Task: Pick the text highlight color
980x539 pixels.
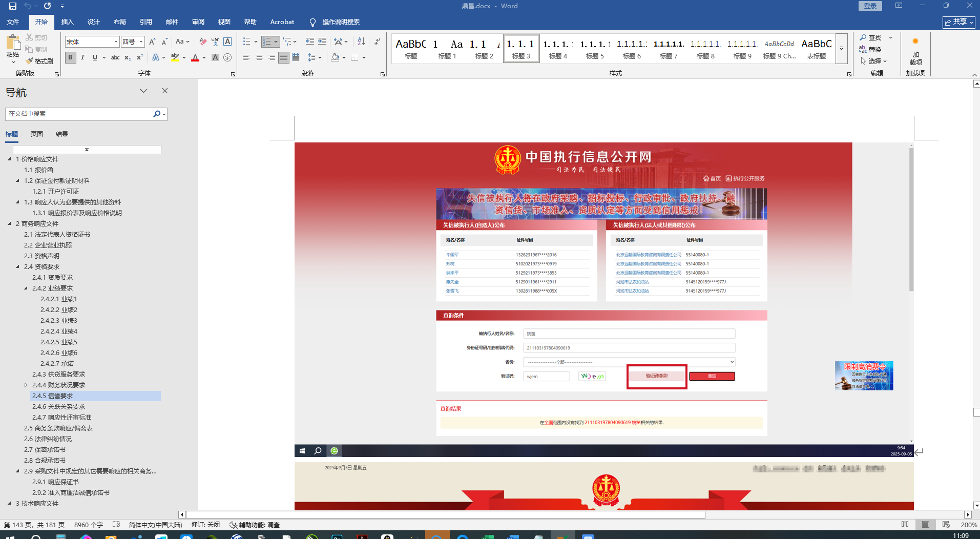Action: pos(175,57)
